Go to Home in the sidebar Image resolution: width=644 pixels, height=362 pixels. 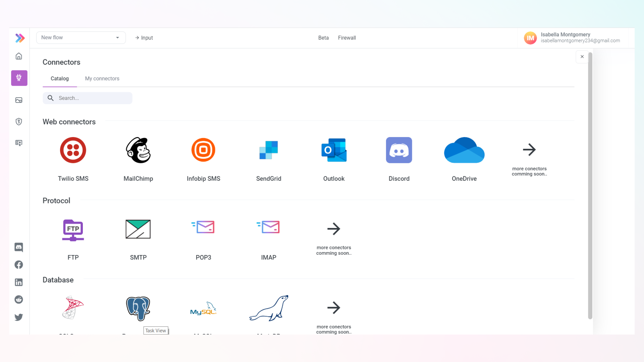pyautogui.click(x=19, y=56)
